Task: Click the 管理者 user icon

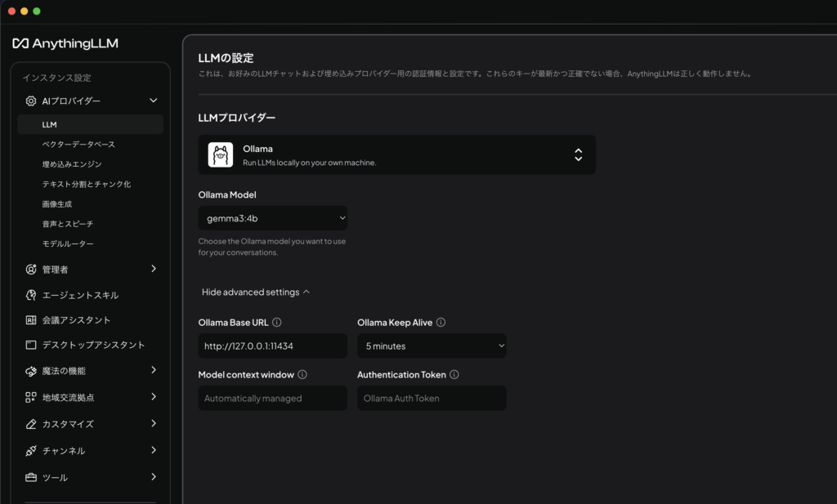Action: (31, 270)
